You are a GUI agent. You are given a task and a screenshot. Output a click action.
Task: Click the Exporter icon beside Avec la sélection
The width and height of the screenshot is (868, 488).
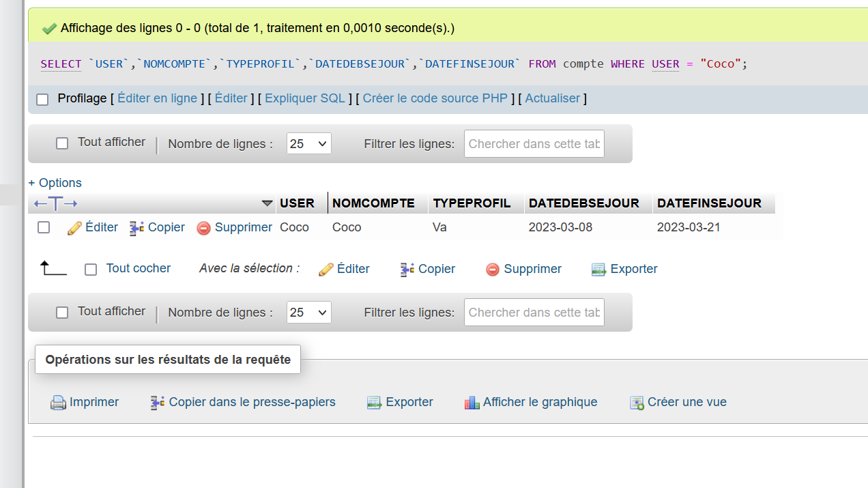[598, 270]
